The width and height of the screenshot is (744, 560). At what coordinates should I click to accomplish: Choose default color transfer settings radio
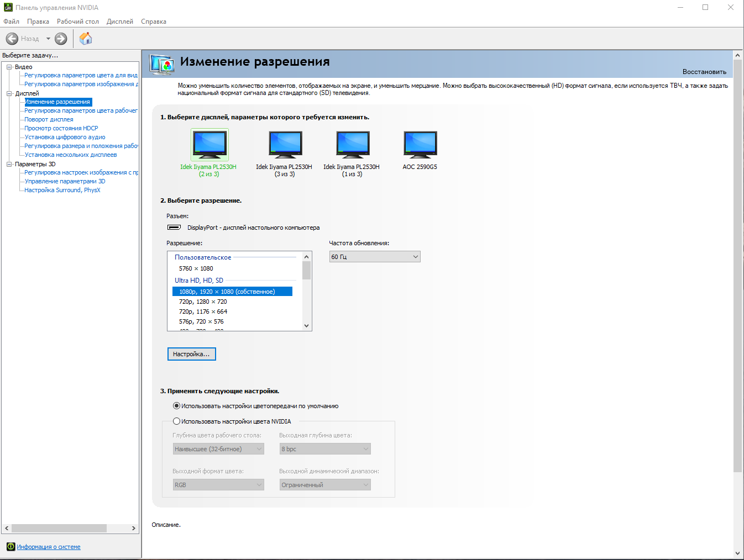[x=177, y=406]
